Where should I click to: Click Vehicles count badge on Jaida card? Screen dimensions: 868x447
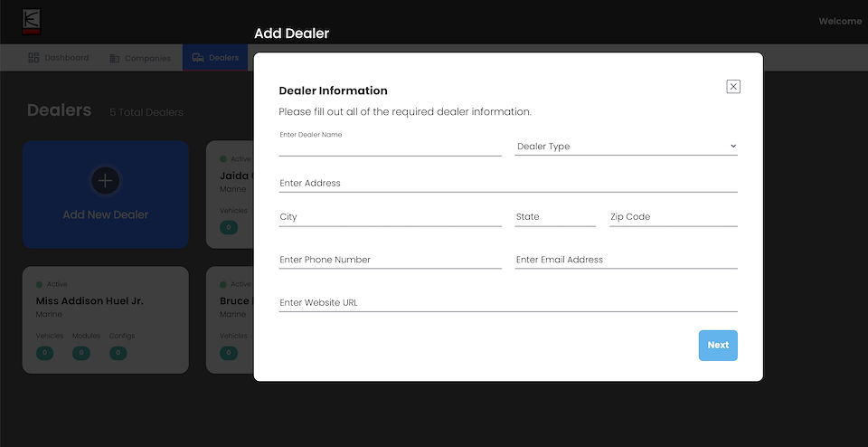229,227
